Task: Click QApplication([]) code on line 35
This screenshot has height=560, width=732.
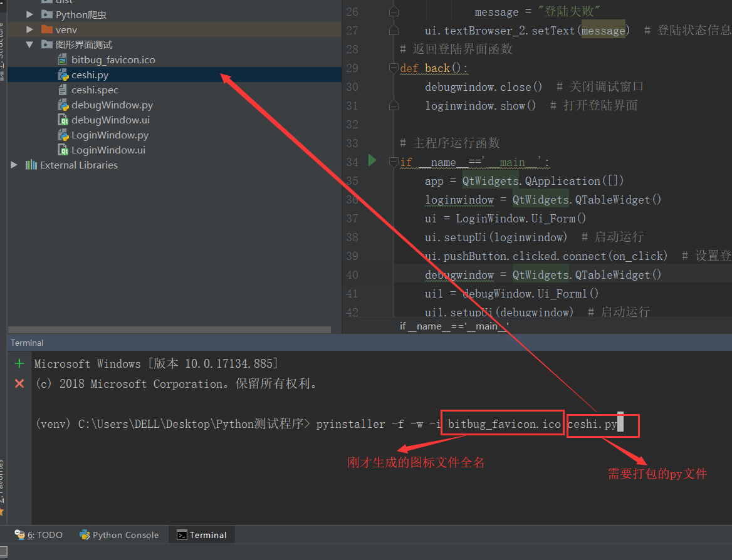Action: (574, 180)
